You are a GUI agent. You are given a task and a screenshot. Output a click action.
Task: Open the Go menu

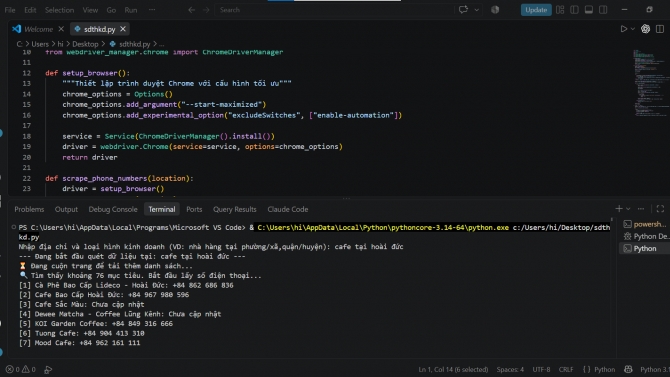(x=111, y=10)
